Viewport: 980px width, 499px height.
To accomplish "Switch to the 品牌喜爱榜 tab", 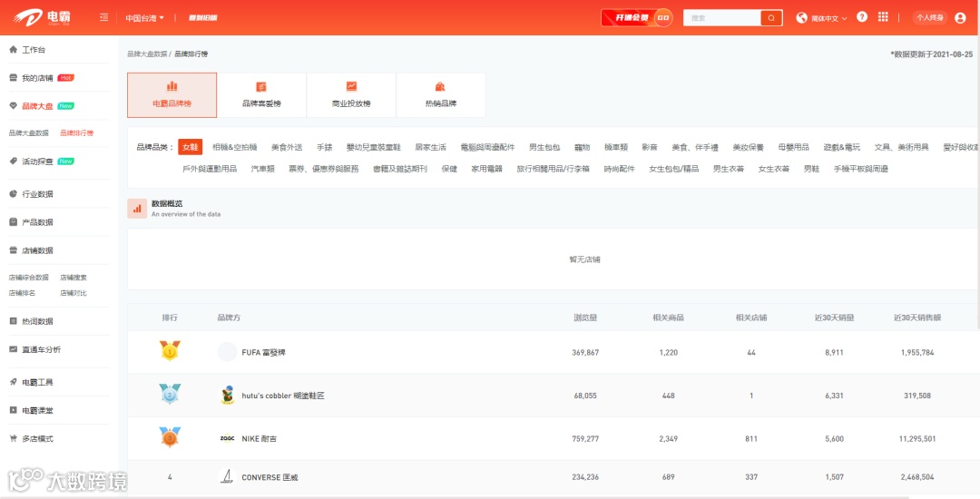I will (x=262, y=95).
